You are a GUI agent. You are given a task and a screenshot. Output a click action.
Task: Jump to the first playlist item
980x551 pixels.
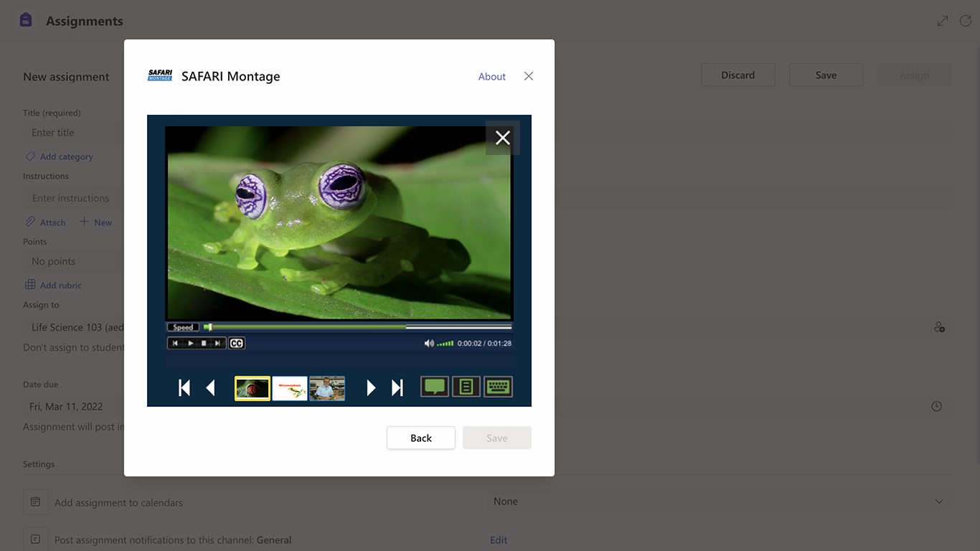[184, 388]
